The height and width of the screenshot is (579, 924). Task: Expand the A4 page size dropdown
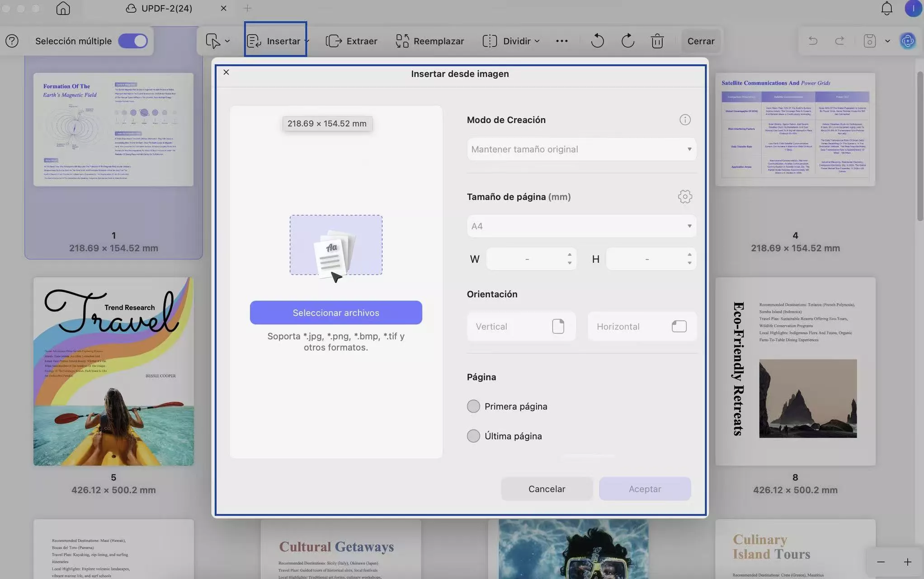click(x=581, y=226)
